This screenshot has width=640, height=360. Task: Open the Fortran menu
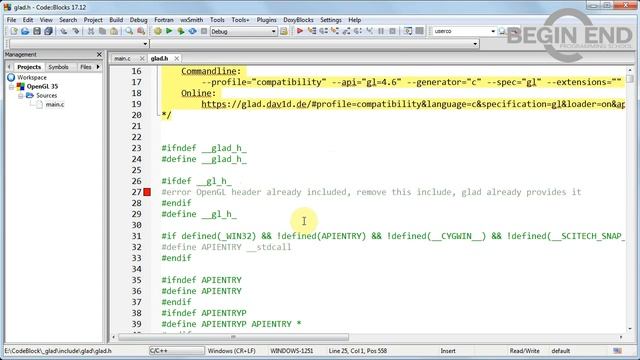pos(164,20)
